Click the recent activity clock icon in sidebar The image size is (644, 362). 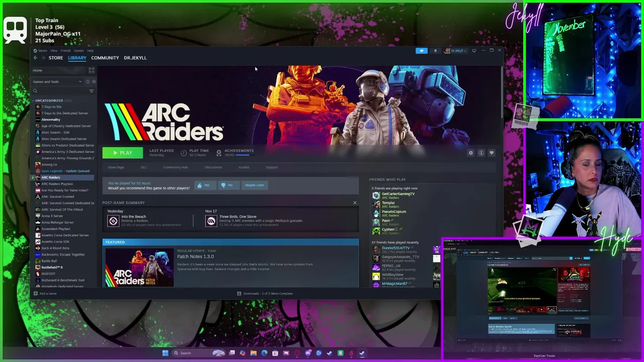tap(88, 81)
